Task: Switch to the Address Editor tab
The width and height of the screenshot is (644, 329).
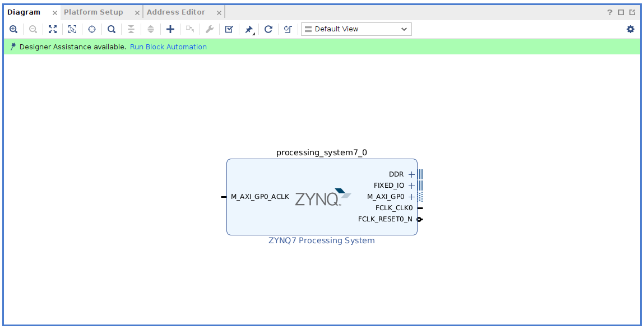Action: click(x=176, y=12)
